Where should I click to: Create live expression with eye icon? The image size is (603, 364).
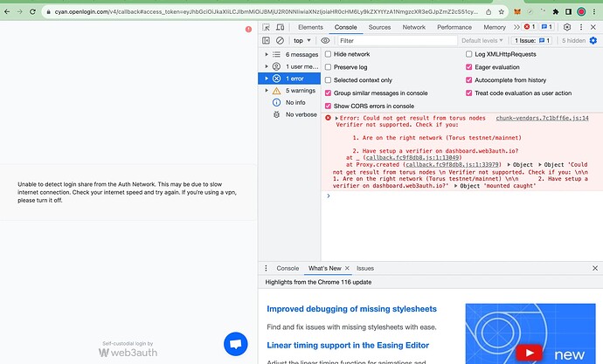pos(325,40)
